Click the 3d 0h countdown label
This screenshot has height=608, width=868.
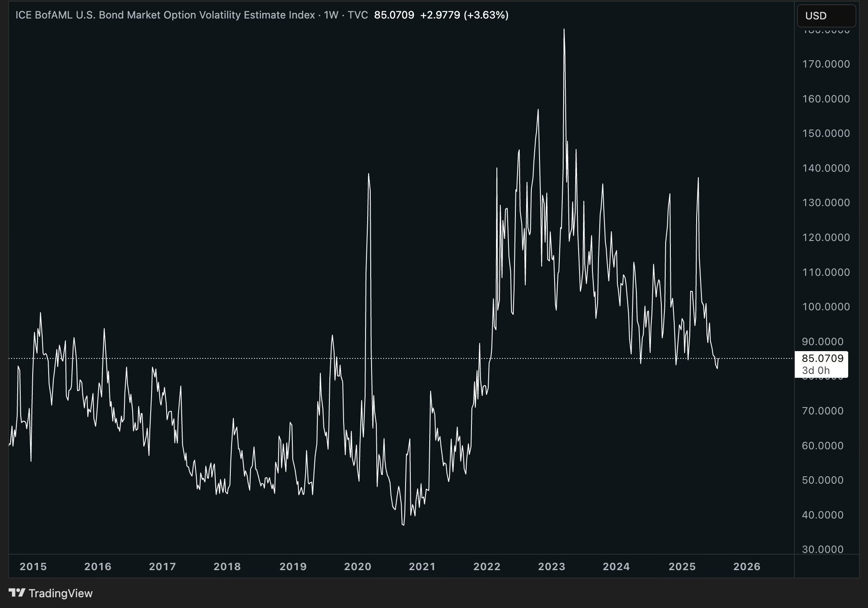815,370
